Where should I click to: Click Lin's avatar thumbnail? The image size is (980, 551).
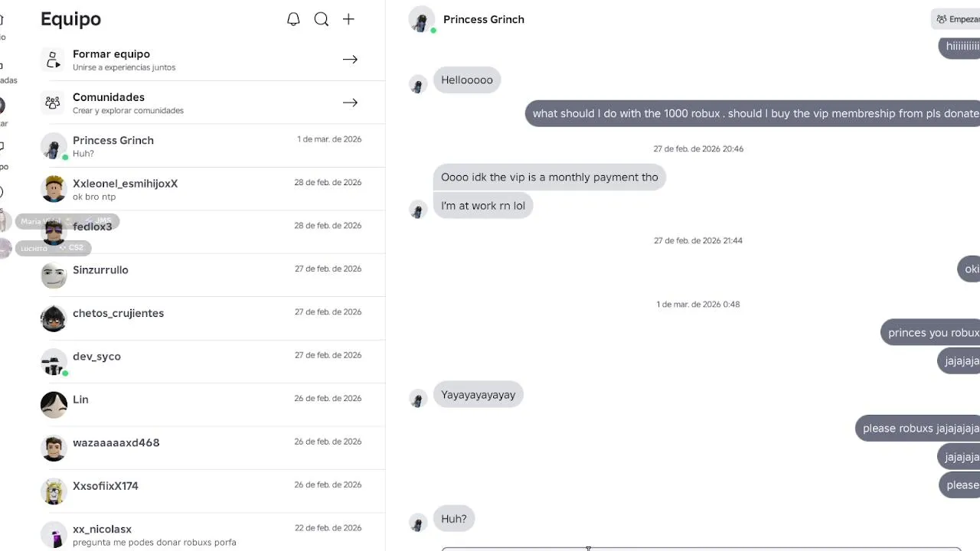coord(54,405)
